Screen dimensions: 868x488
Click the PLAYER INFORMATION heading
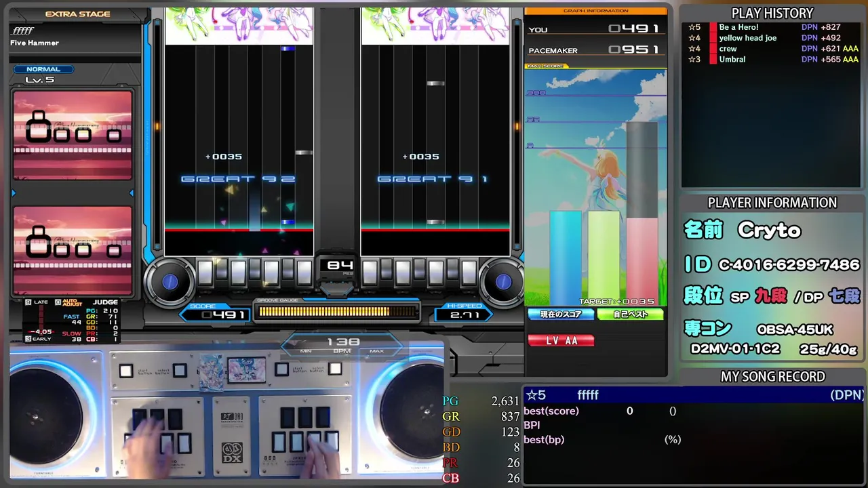[x=772, y=203]
